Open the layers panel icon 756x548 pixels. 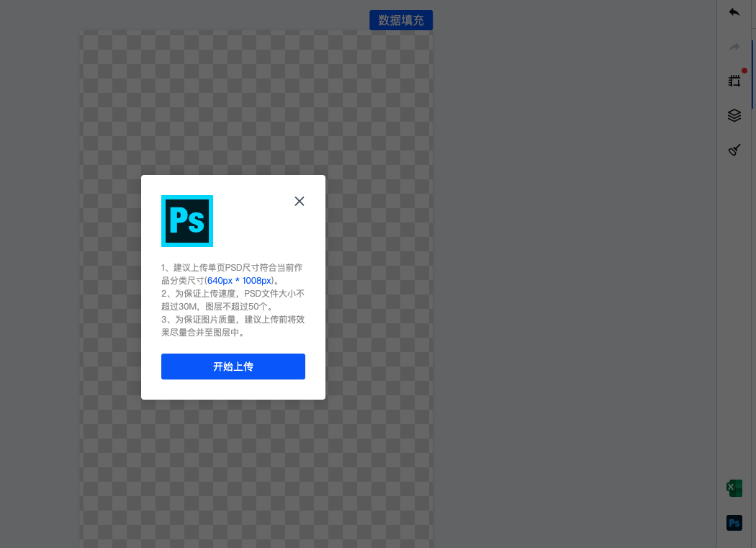click(x=734, y=115)
